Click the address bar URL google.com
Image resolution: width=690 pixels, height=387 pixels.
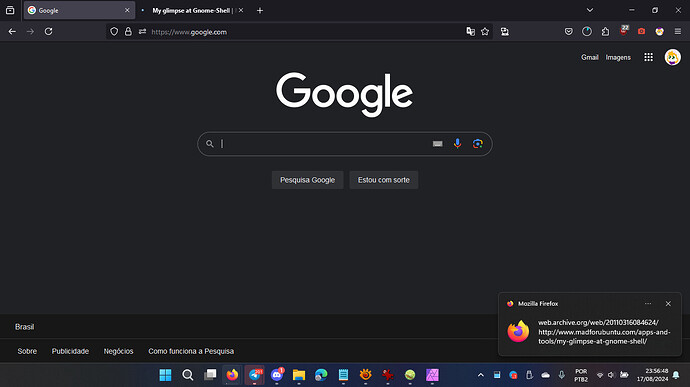(x=189, y=32)
